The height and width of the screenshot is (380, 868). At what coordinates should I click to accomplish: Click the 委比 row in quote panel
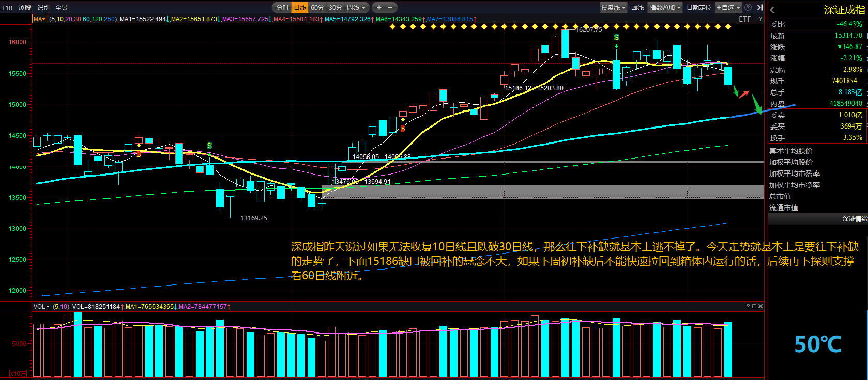(817, 24)
